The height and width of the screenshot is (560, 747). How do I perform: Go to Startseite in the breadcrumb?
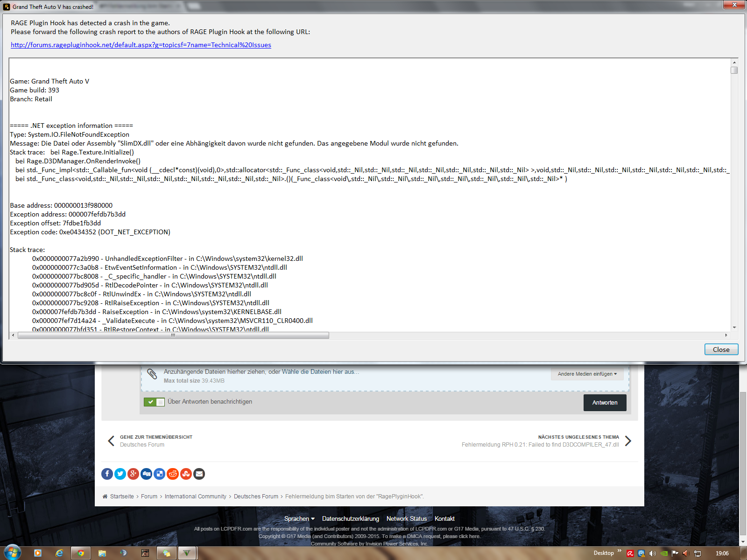pyautogui.click(x=122, y=497)
